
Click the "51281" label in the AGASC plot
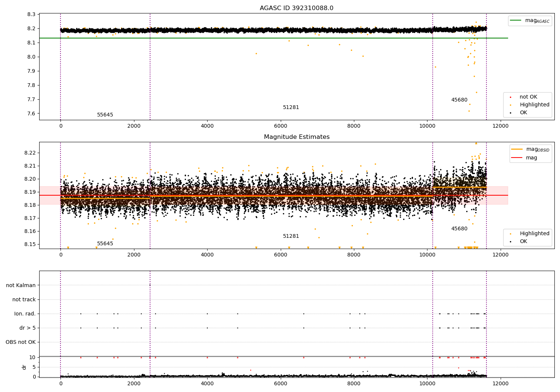pos(291,108)
